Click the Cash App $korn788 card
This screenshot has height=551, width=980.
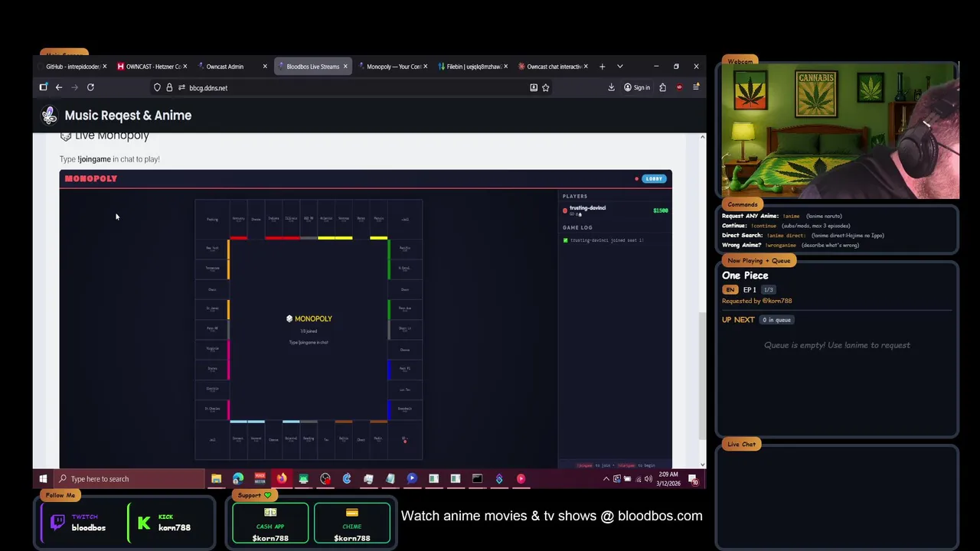pyautogui.click(x=270, y=523)
